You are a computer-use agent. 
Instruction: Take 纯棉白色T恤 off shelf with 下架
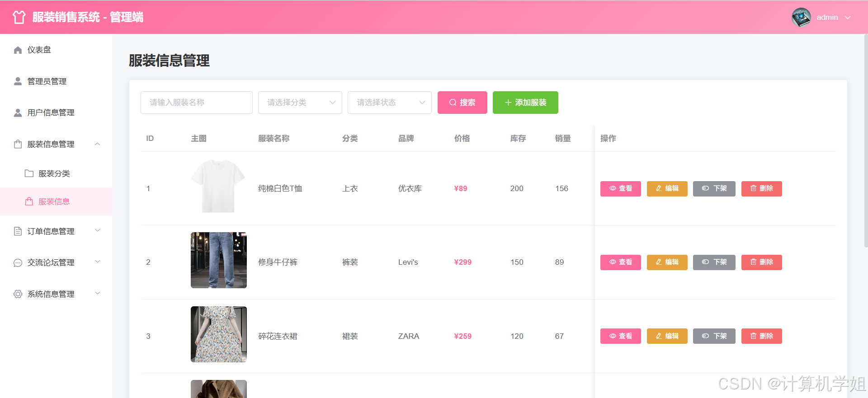coord(714,188)
